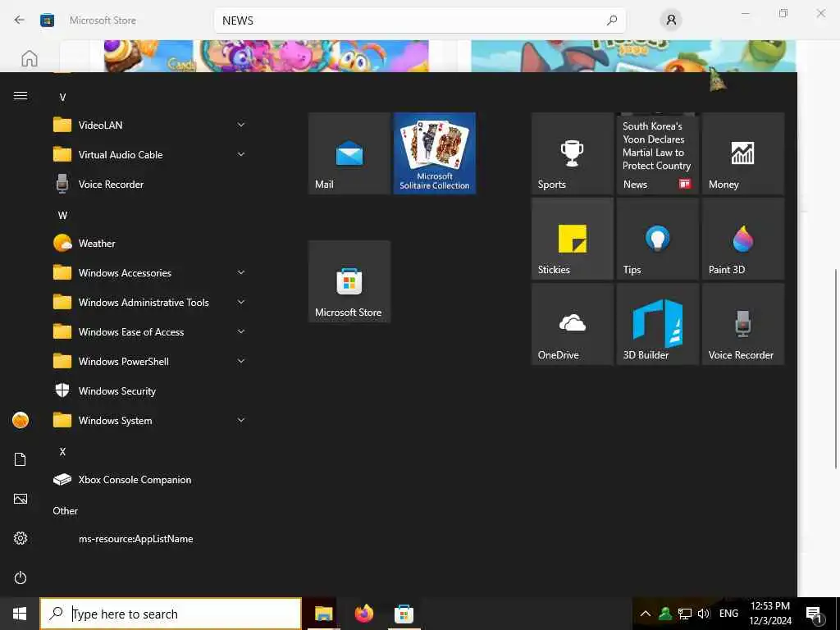Launch Firefox from the taskbar
The image size is (840, 630).
pyautogui.click(x=363, y=614)
